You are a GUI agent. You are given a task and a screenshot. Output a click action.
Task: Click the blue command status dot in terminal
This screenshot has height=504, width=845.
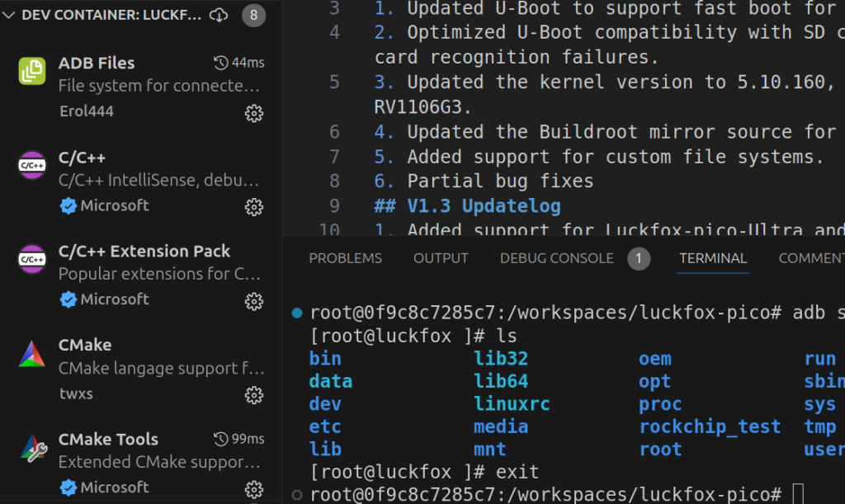pos(297,313)
